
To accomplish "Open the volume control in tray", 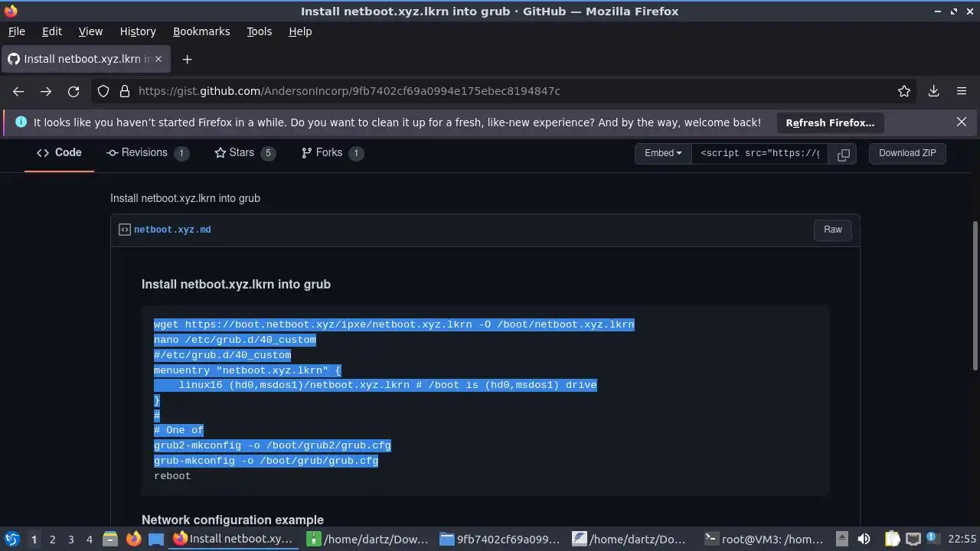I will point(864,539).
